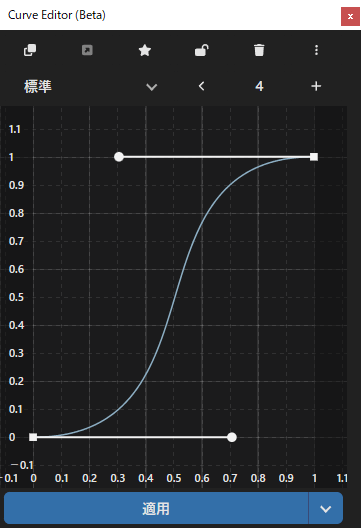The height and width of the screenshot is (528, 361).
Task: Toggle the unlock padlock icon
Action: coord(202,50)
